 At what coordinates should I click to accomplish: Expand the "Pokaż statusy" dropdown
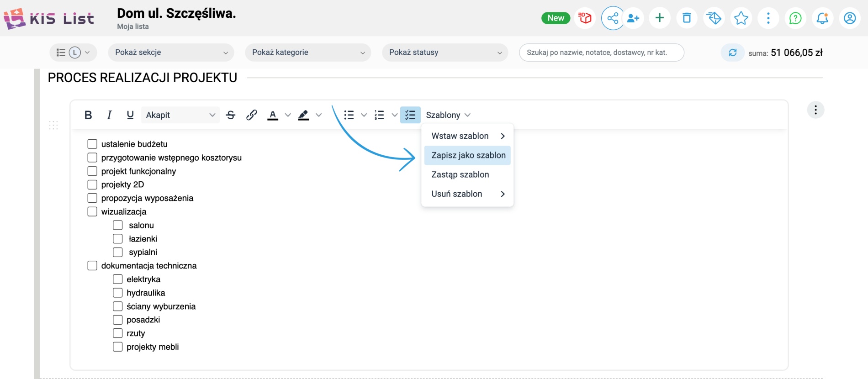445,53
